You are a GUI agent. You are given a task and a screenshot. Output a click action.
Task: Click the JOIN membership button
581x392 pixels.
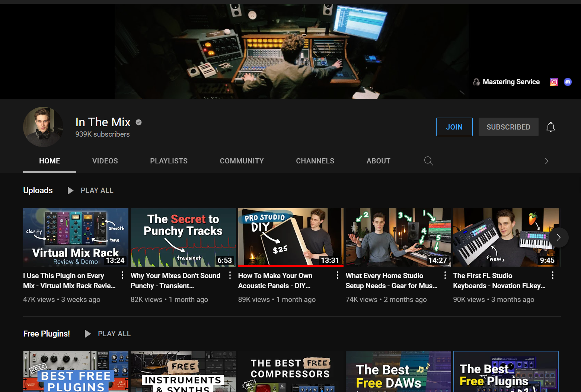(454, 127)
